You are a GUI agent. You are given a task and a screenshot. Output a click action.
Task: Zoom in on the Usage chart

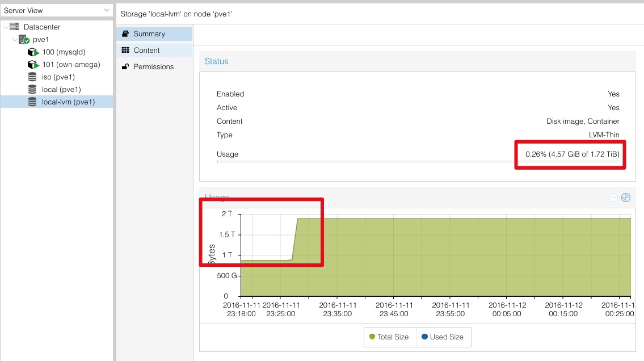click(626, 197)
